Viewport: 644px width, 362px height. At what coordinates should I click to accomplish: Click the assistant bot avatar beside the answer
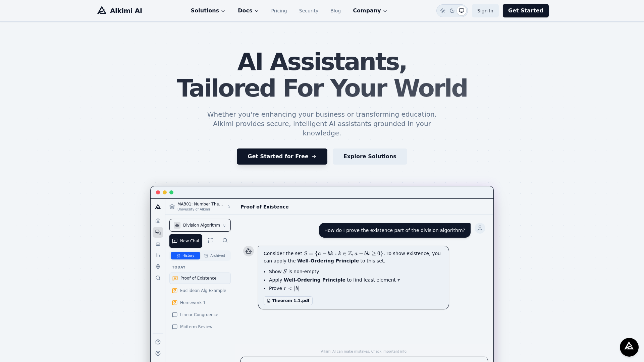(249, 251)
